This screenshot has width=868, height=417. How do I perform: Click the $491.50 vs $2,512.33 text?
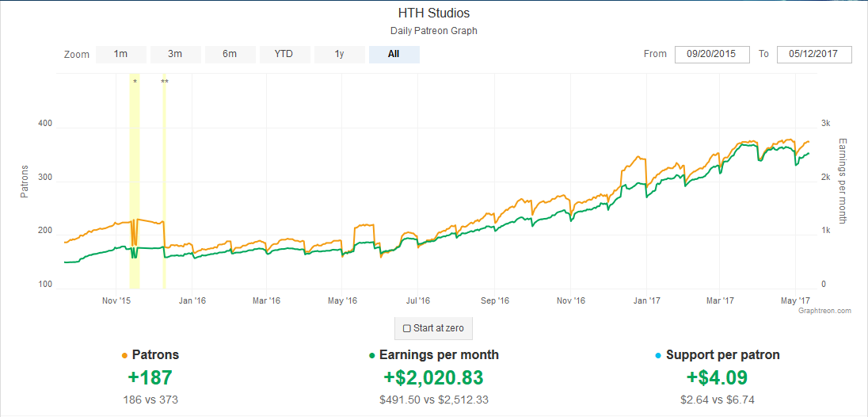pyautogui.click(x=434, y=400)
